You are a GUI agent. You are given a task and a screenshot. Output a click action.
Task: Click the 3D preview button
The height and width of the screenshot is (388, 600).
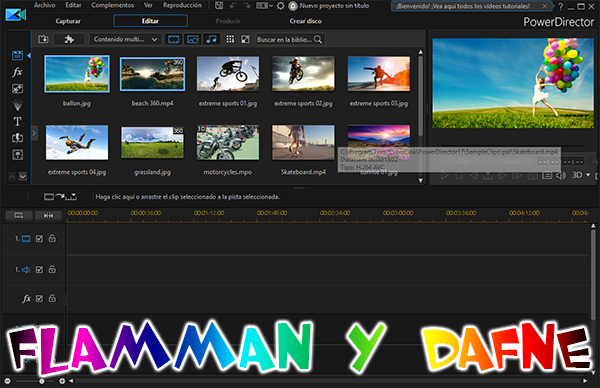(x=577, y=175)
